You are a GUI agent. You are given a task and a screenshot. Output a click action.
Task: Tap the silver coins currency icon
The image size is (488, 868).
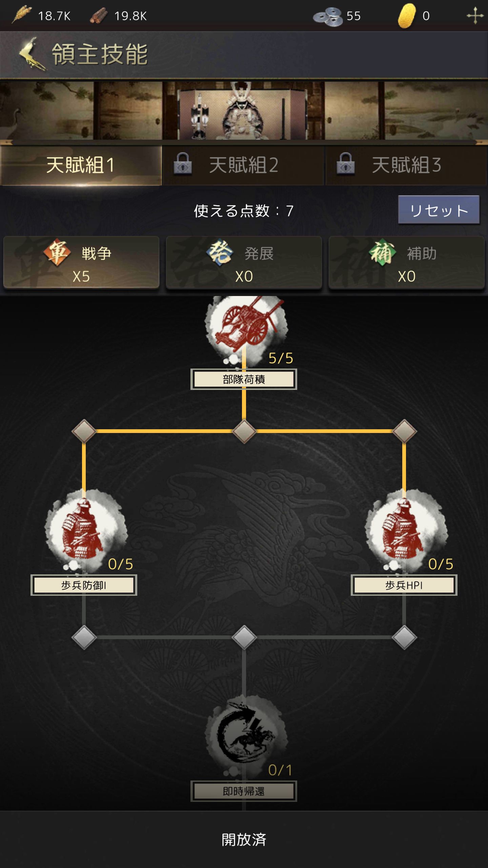(328, 16)
